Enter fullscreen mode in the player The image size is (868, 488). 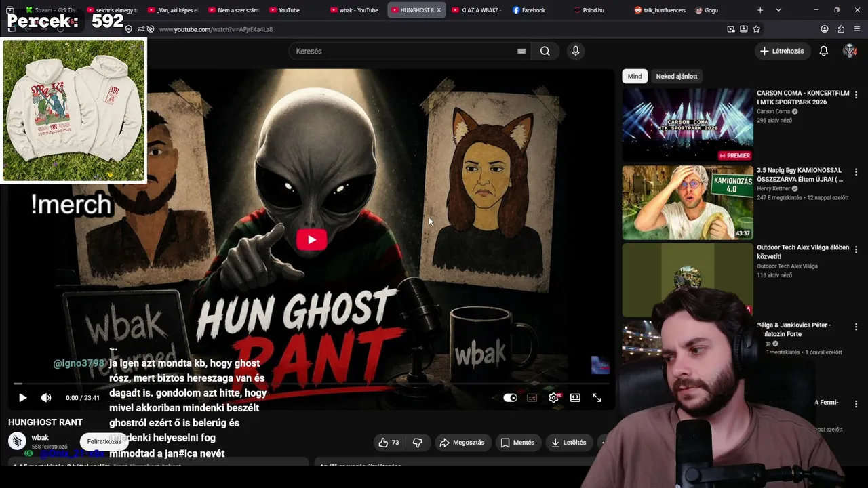597,398
